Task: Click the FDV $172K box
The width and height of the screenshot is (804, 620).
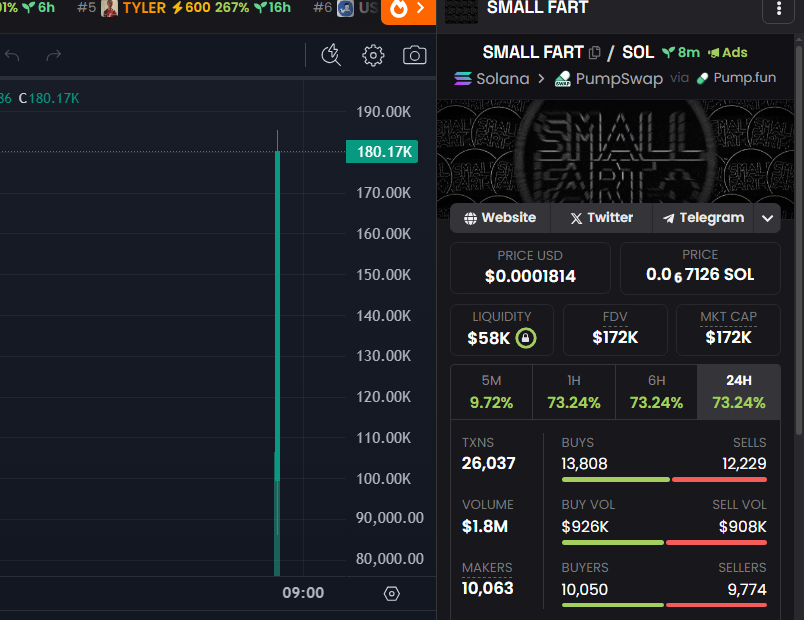Action: pyautogui.click(x=615, y=330)
